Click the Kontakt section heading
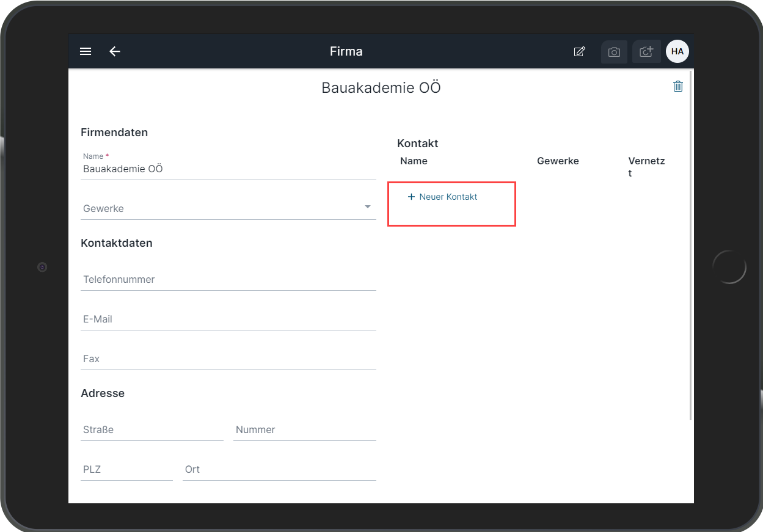Image resolution: width=763 pixels, height=532 pixels. (x=418, y=144)
